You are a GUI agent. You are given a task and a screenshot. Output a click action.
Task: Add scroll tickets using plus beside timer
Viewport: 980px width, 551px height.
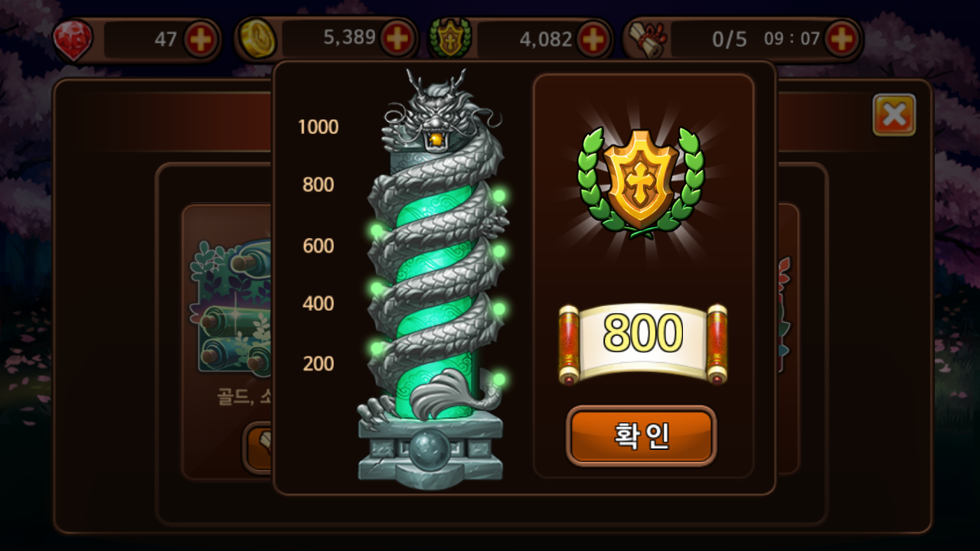pos(841,38)
